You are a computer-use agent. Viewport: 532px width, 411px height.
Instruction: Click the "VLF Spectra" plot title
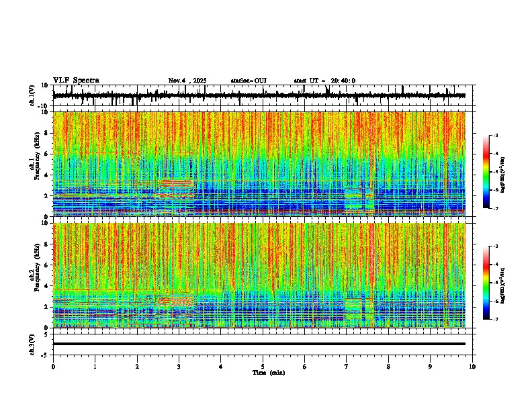[76, 81]
